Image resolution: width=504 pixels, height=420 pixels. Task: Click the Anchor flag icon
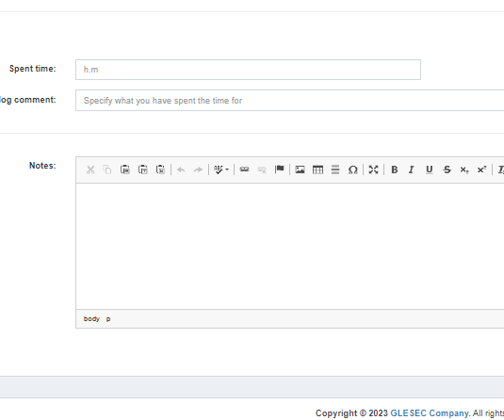[x=280, y=170]
